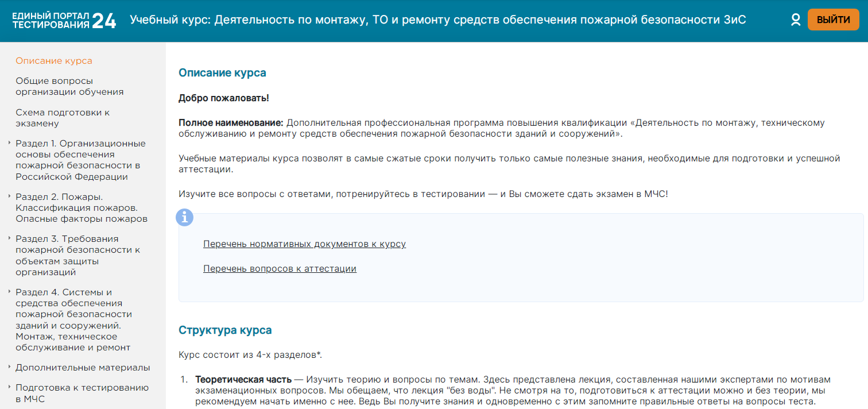Open Общие вопросы организации обучения

click(69, 86)
